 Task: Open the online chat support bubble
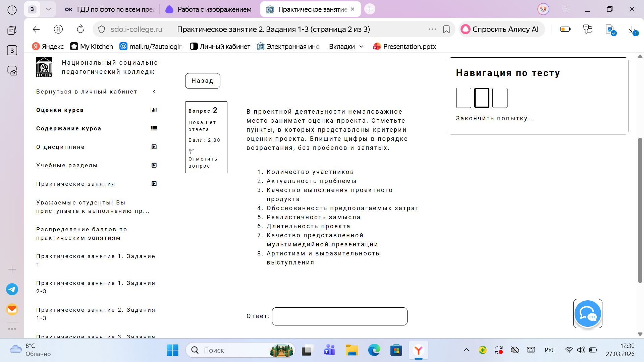click(588, 314)
